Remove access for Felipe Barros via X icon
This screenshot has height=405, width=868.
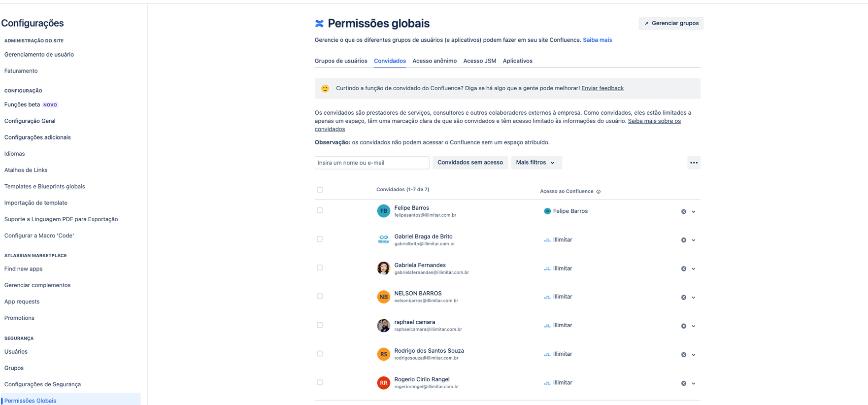[x=683, y=212]
